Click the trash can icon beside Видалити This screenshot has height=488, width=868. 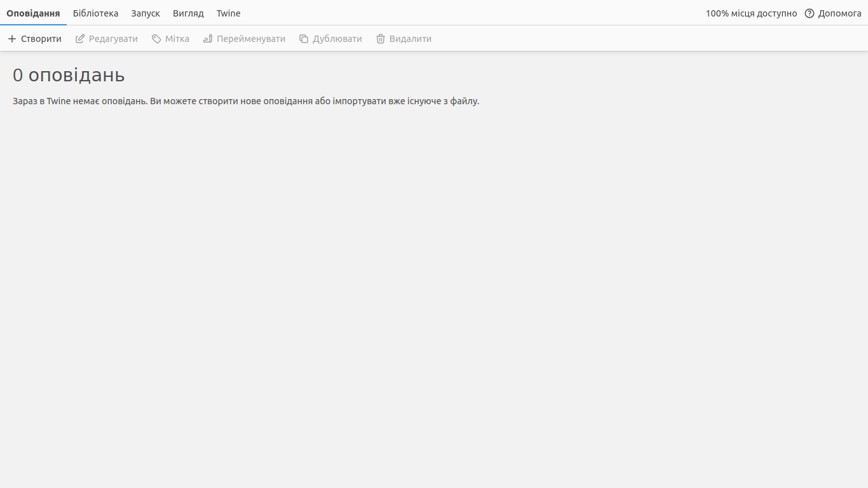tap(381, 39)
